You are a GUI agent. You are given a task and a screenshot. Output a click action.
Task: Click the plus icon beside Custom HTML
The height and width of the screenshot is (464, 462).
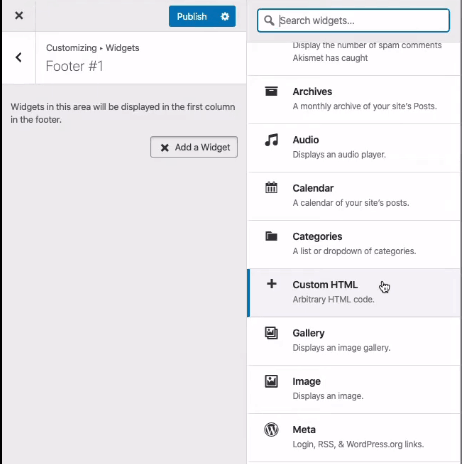click(x=272, y=284)
